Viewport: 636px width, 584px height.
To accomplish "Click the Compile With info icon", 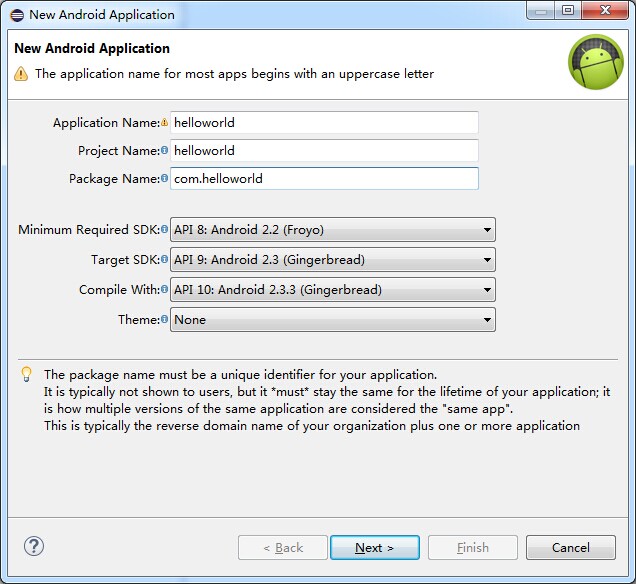I will coord(164,289).
